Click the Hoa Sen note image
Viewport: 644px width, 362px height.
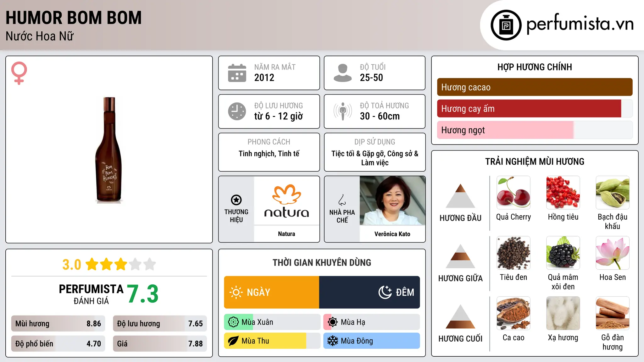click(x=613, y=253)
